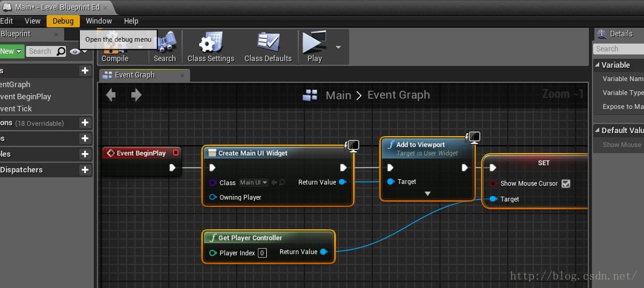Image resolution: width=644 pixels, height=288 pixels.
Task: Click the SET node Target pin
Action: [x=493, y=199]
